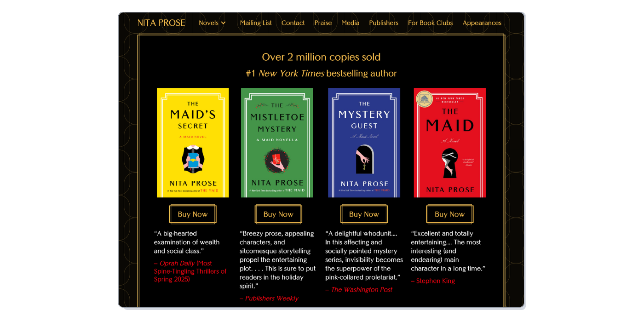Screen dimensions: 644x322
Task: Open the Mailing List page
Action: coord(256,23)
